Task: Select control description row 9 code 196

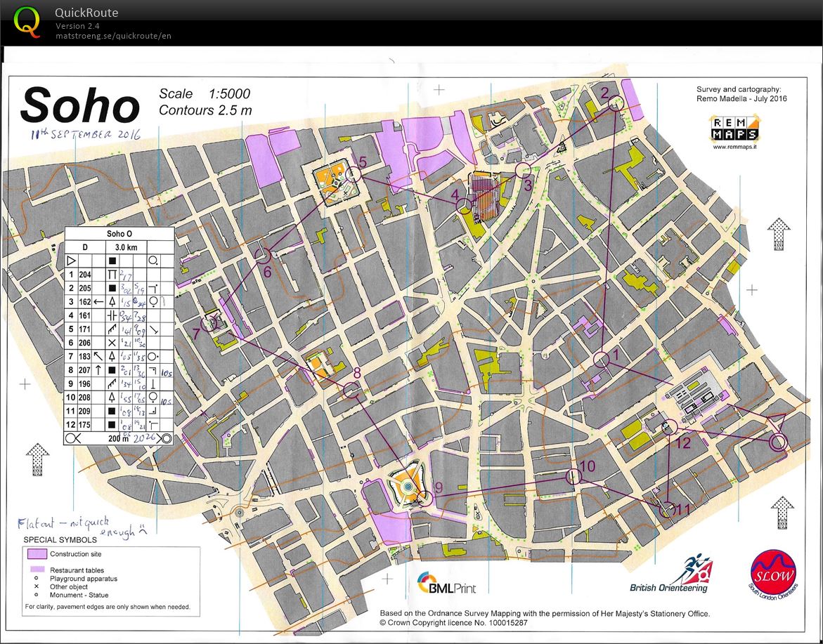Action: 85,384
